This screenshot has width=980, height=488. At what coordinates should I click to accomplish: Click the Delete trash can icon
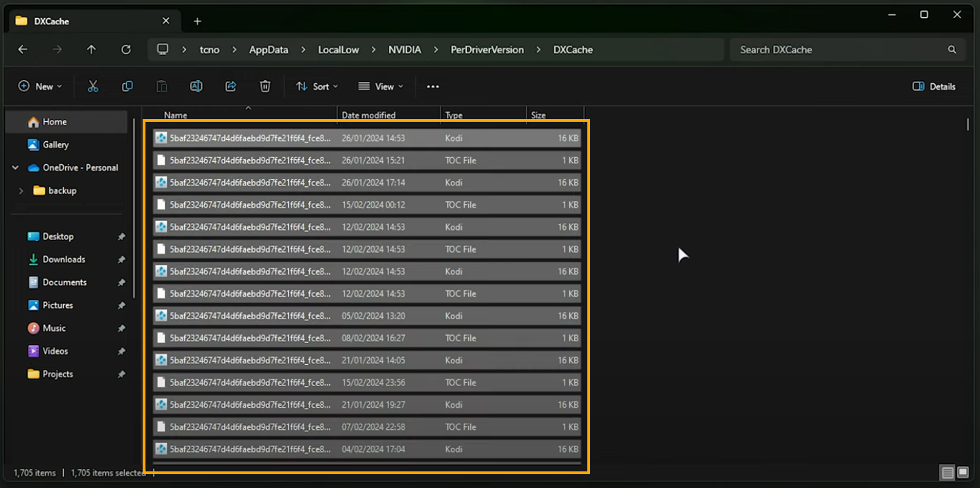[265, 87]
